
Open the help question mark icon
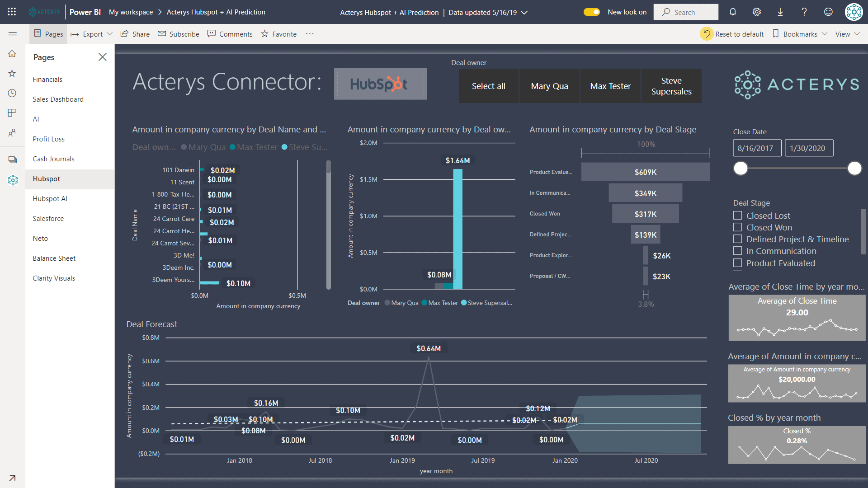tap(804, 12)
